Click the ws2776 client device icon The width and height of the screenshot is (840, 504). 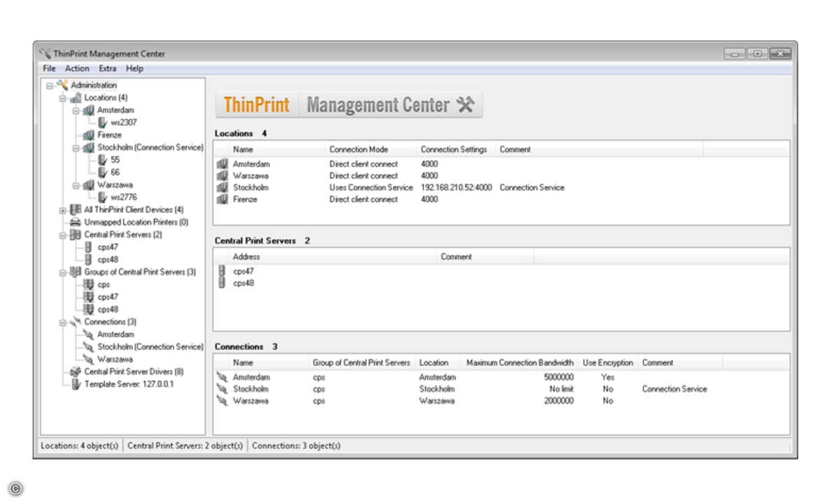102,197
